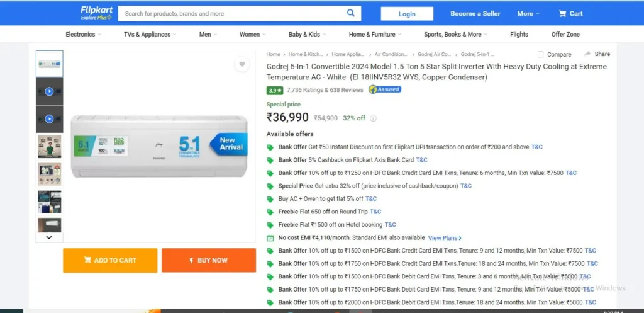Click the tag icon beside Hotel booking freebie
Screen dimensions: 644x313
[270, 225]
